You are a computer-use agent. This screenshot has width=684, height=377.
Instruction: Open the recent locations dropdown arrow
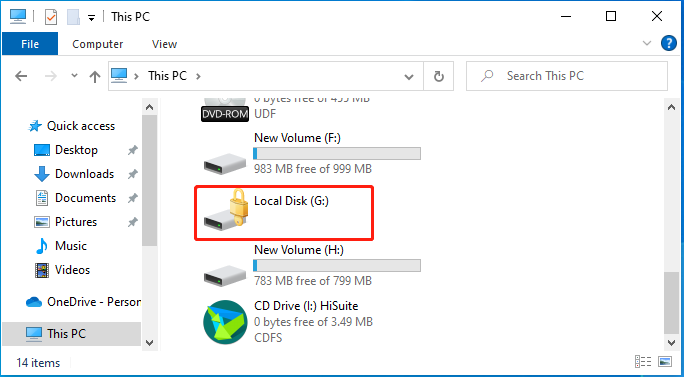point(75,76)
